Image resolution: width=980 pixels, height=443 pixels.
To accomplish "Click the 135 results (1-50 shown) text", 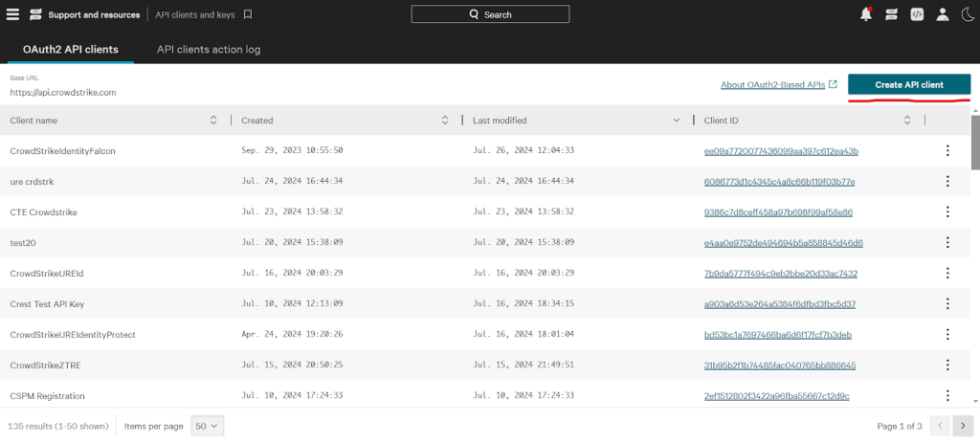I will point(58,426).
